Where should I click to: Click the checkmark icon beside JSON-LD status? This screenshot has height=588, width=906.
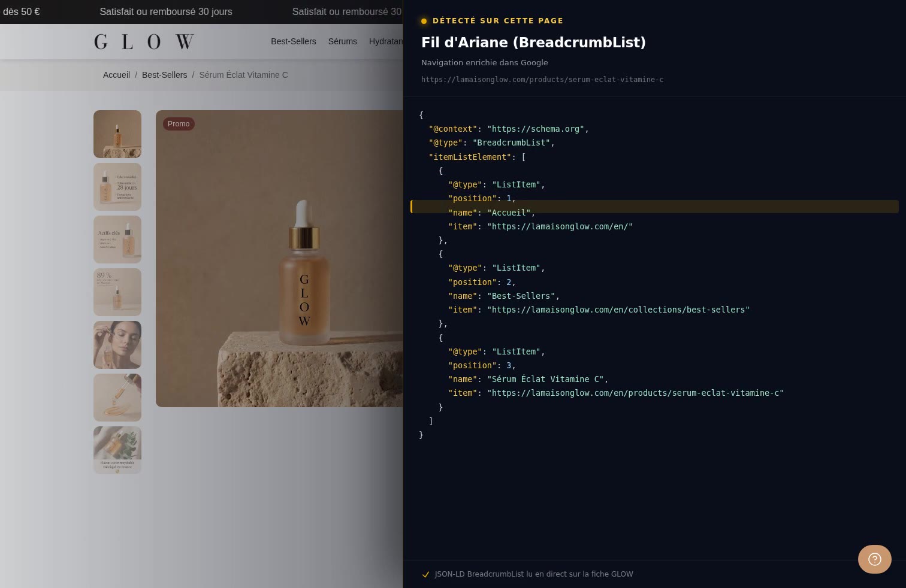point(425,574)
